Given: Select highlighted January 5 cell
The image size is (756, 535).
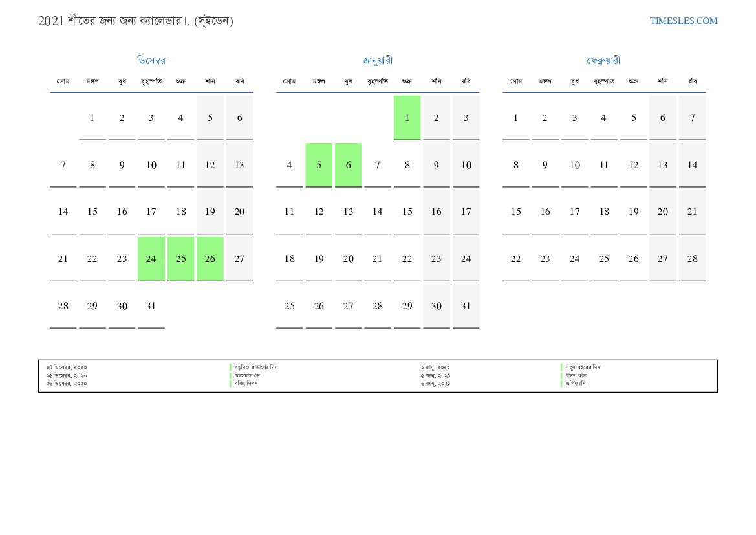Looking at the screenshot, I should (x=319, y=165).
